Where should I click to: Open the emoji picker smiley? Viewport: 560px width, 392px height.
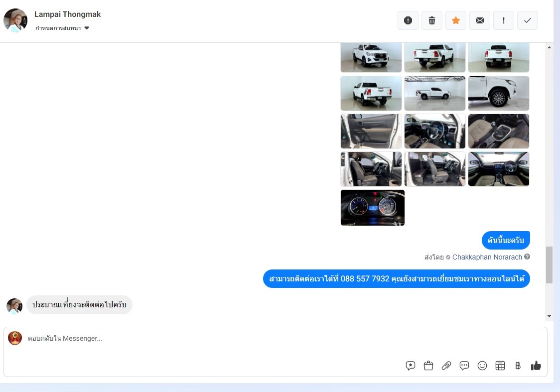482,366
